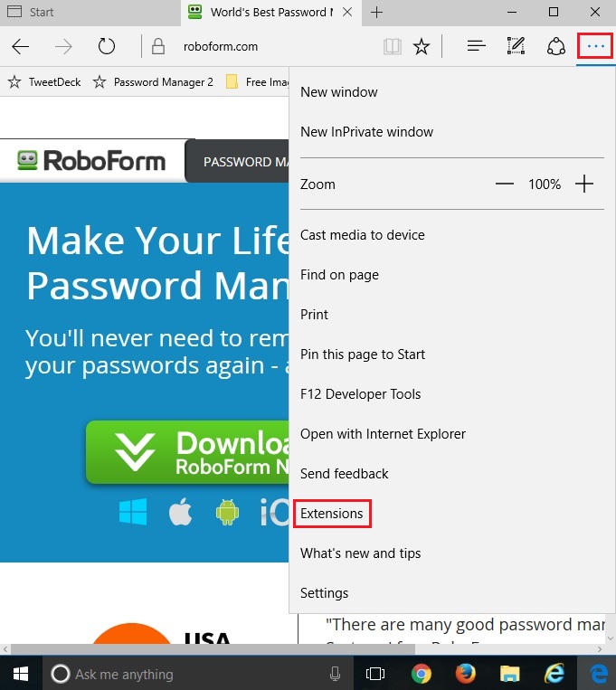
Task: Click the scroll left arrow
Action: [5, 649]
